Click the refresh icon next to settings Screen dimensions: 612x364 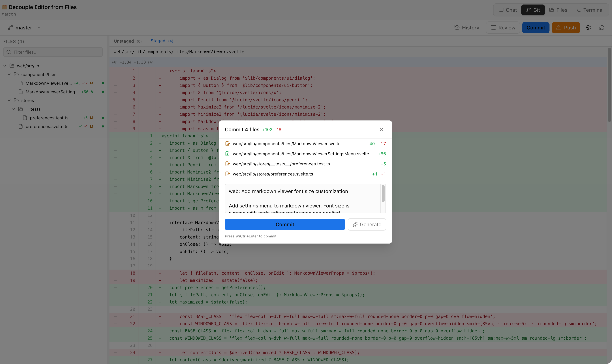[602, 27]
